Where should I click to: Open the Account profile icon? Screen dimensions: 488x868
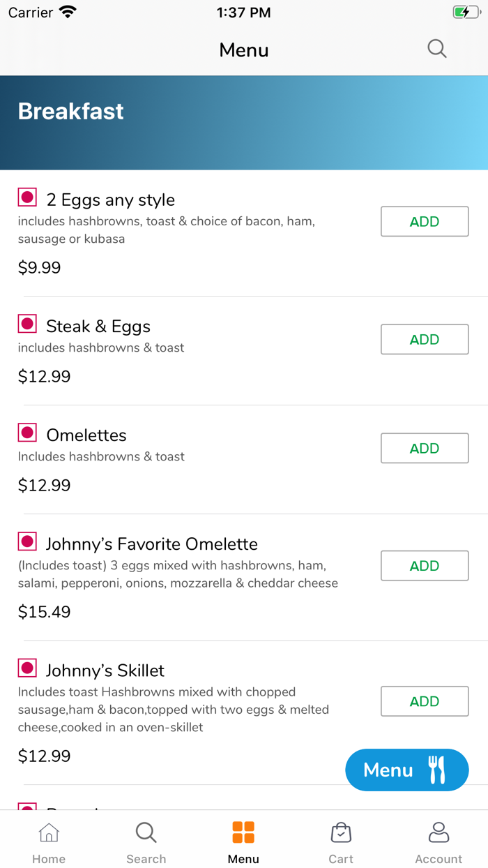click(x=439, y=832)
